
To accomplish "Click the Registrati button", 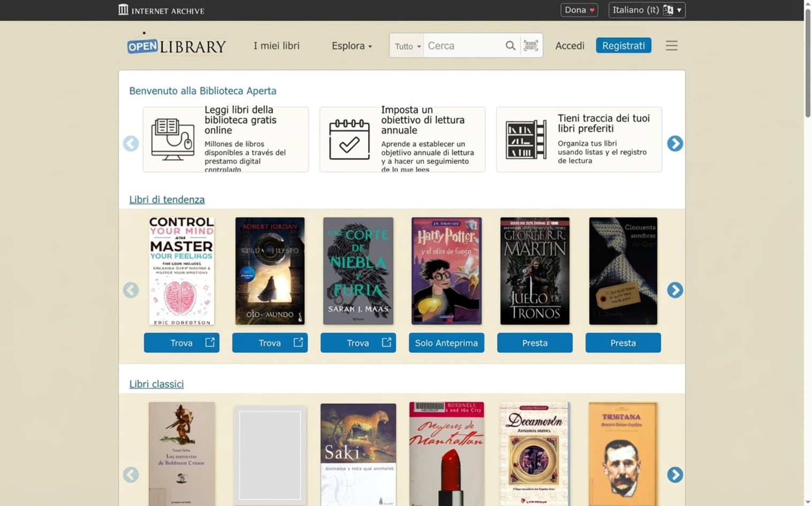I will (x=623, y=45).
